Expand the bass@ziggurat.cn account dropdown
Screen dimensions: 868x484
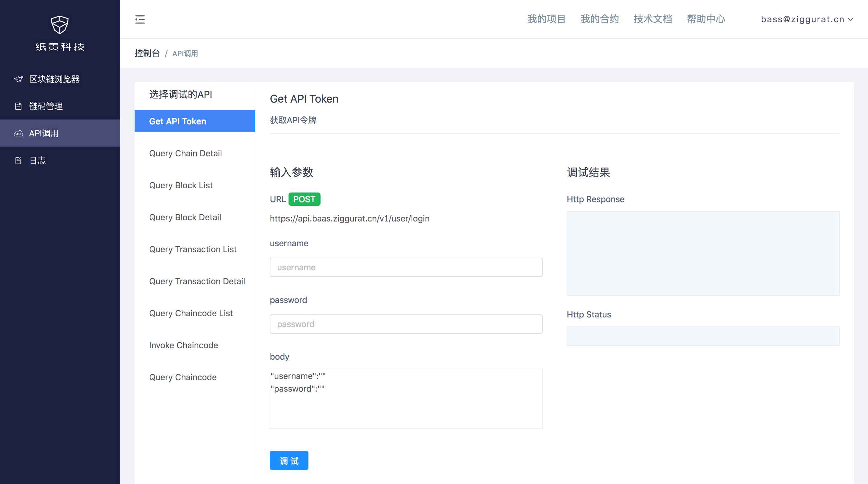[x=807, y=20]
